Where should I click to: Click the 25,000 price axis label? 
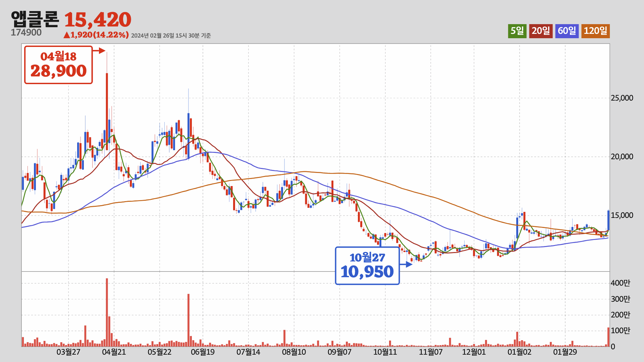click(x=622, y=98)
